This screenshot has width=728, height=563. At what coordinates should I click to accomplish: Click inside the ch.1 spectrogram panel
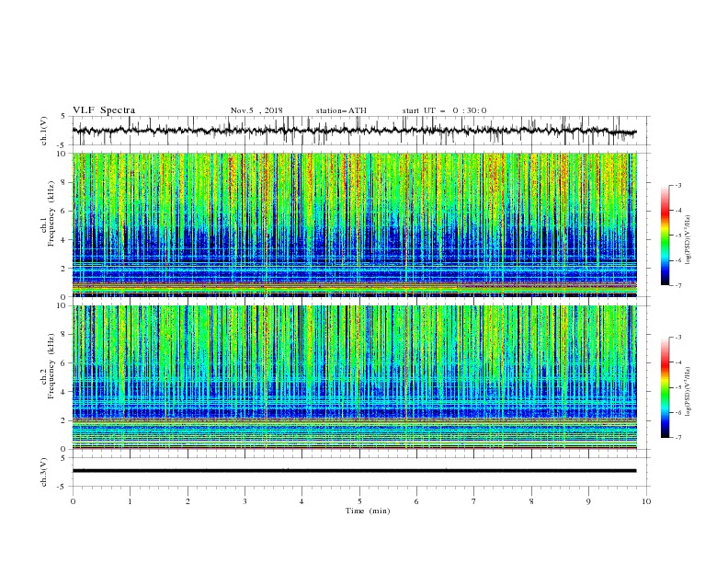point(354,224)
